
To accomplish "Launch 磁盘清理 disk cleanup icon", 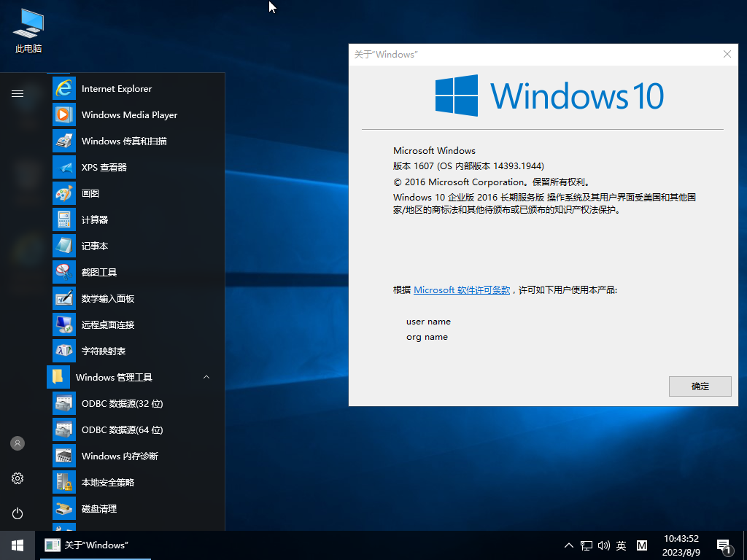I will pyautogui.click(x=64, y=508).
